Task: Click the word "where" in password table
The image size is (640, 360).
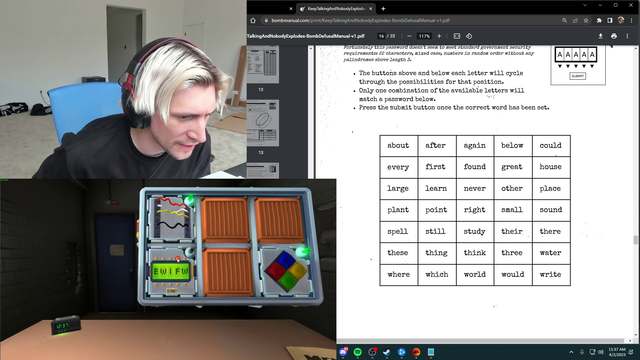Action: tap(398, 274)
